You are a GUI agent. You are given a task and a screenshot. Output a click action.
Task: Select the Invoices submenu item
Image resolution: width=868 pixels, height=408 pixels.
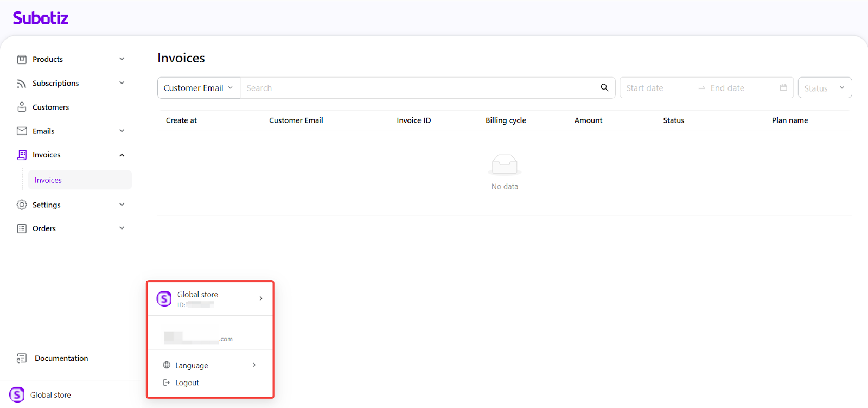[48, 180]
